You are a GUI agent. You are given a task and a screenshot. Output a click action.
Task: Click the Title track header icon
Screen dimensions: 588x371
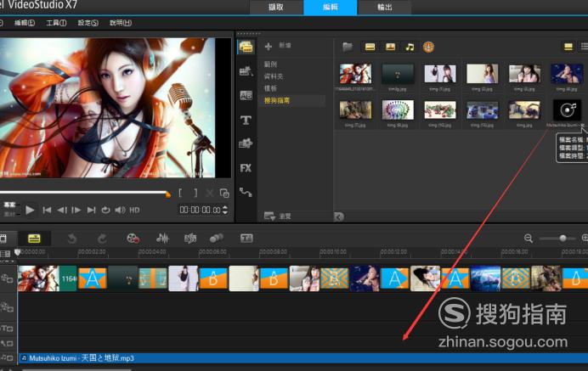(x=7, y=329)
